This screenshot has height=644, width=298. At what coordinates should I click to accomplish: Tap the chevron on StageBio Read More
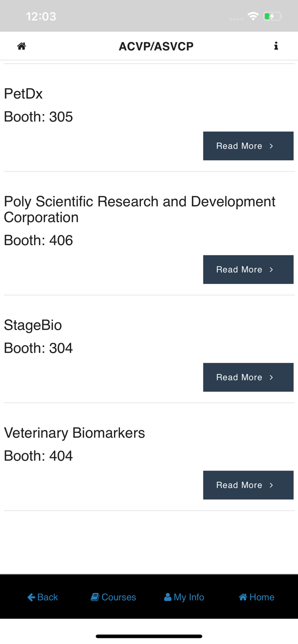click(271, 377)
